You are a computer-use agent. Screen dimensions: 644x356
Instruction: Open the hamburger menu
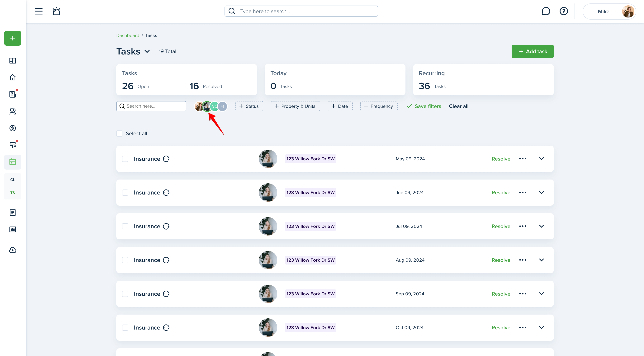coord(39,11)
